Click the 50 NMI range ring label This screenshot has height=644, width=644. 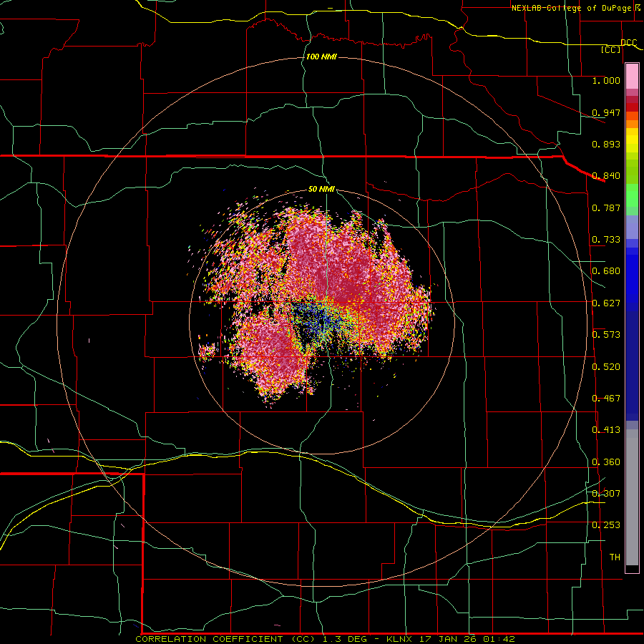321,190
